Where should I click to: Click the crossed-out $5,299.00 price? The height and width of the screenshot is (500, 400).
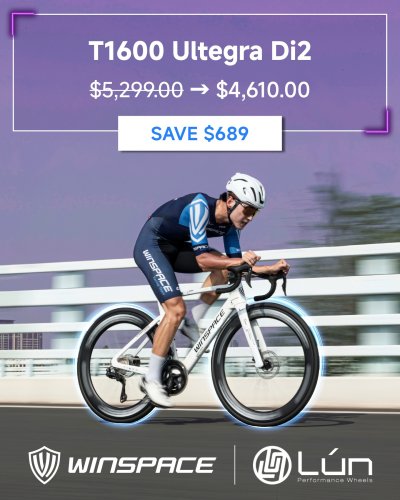(137, 90)
